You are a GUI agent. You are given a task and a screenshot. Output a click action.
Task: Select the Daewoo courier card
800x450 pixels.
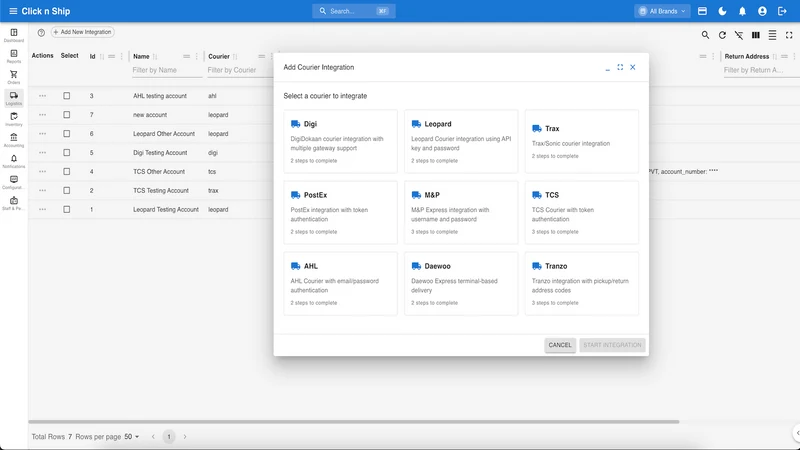tap(461, 284)
